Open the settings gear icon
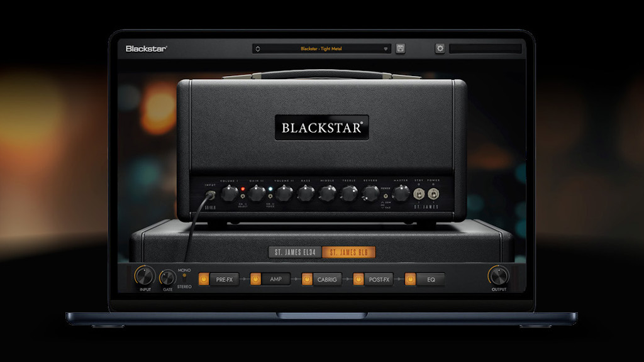 tap(440, 48)
